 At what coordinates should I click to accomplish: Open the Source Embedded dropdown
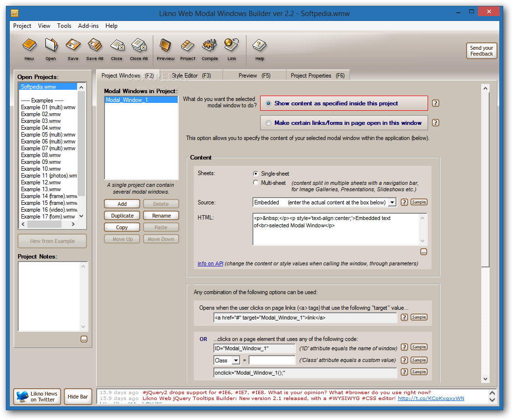(x=392, y=202)
